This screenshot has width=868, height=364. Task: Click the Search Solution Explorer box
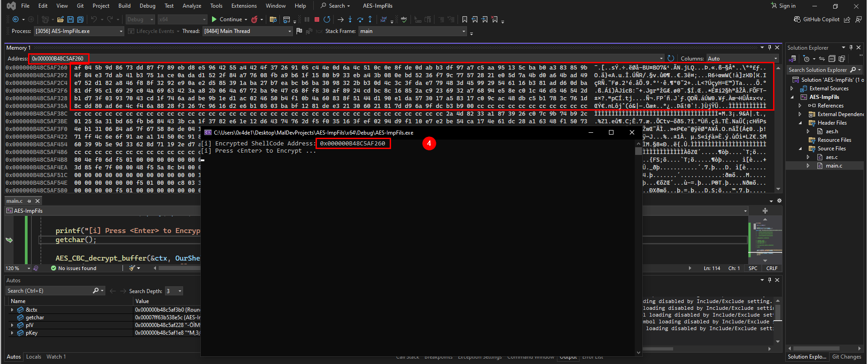coord(825,70)
